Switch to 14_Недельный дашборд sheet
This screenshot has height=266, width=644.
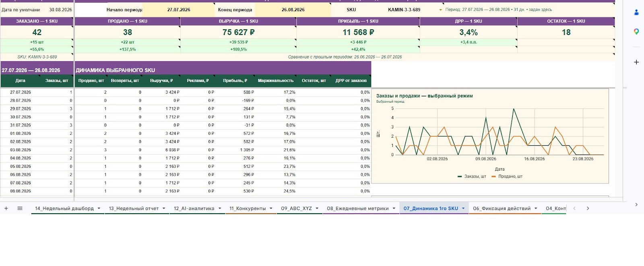64,208
